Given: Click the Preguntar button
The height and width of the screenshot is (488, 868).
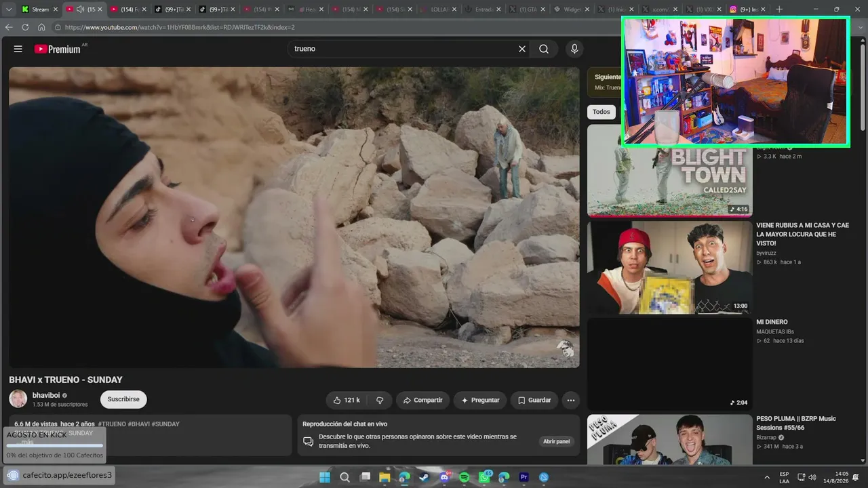Looking at the screenshot, I should tap(480, 400).
